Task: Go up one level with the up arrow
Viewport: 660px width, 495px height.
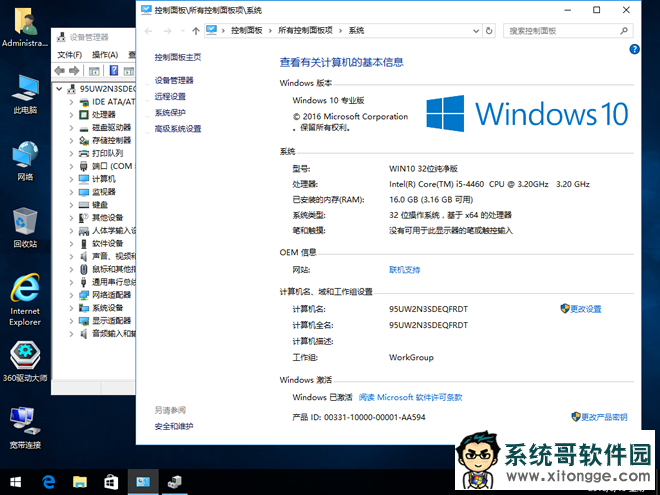Action: point(196,31)
